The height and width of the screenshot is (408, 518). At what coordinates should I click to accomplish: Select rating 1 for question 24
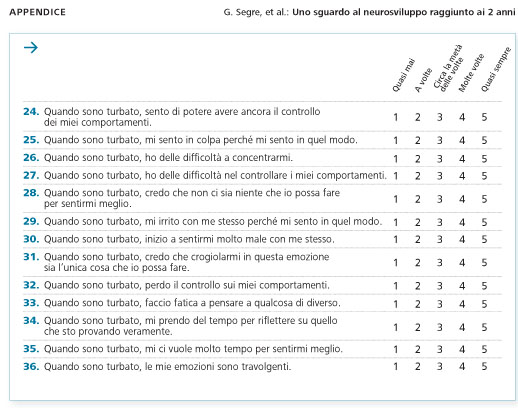click(395, 117)
